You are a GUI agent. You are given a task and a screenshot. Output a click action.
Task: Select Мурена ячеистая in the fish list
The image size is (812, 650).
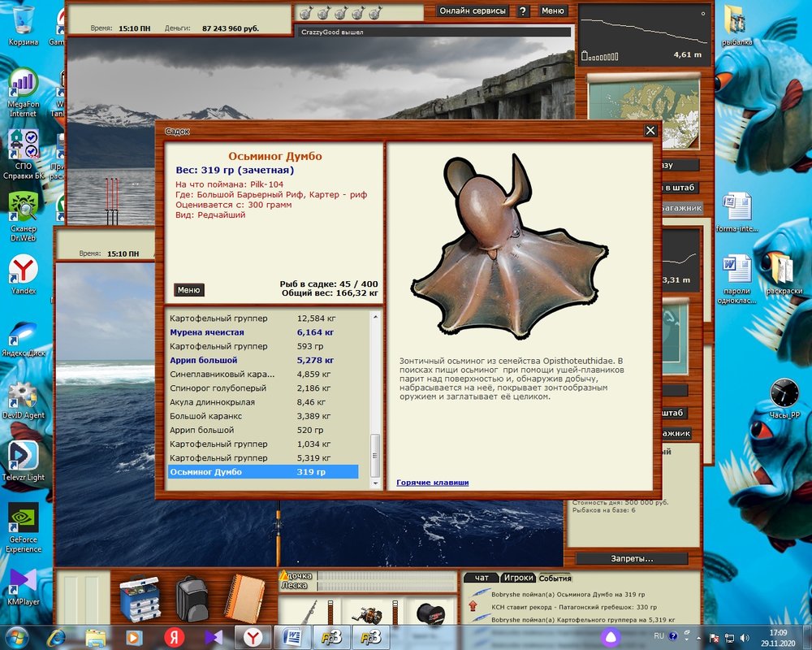(x=206, y=332)
